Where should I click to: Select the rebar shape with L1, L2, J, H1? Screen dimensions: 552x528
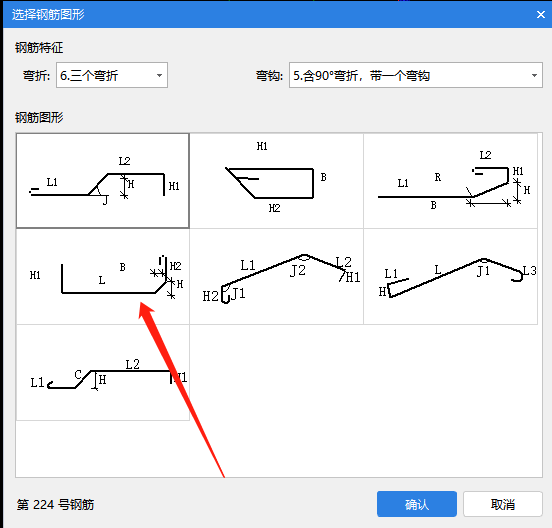(103, 181)
